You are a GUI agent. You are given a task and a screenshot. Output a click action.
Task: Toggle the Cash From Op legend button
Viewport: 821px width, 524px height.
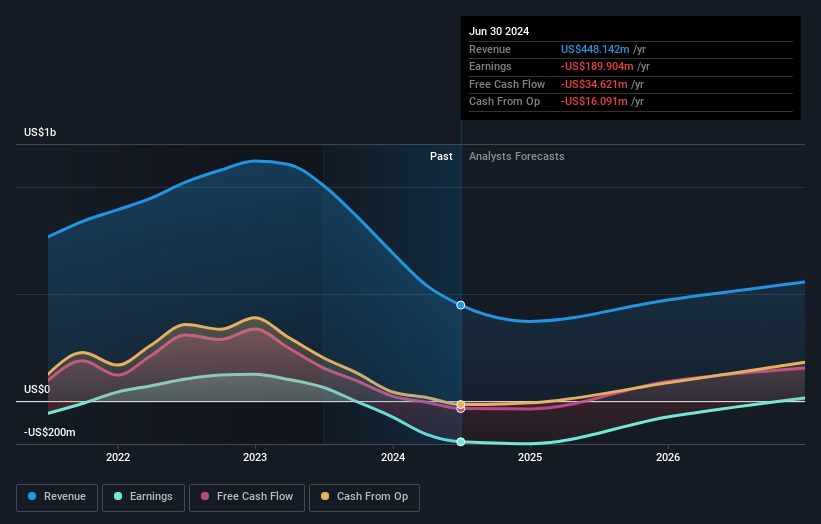coord(364,497)
